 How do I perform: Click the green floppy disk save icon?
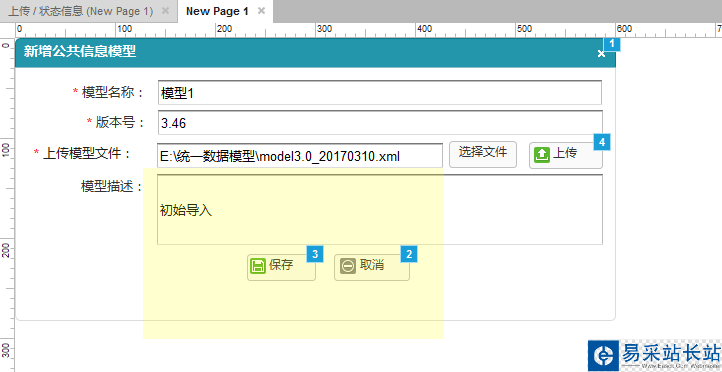tap(258, 266)
